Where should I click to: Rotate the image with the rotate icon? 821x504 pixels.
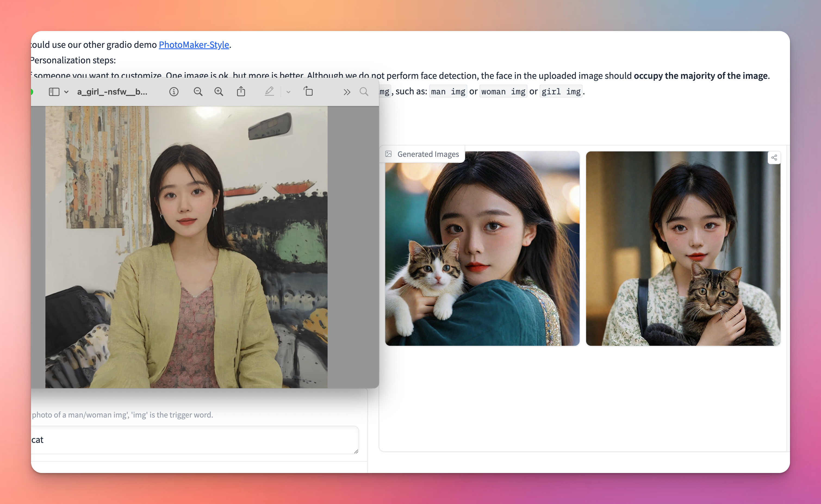pos(308,92)
